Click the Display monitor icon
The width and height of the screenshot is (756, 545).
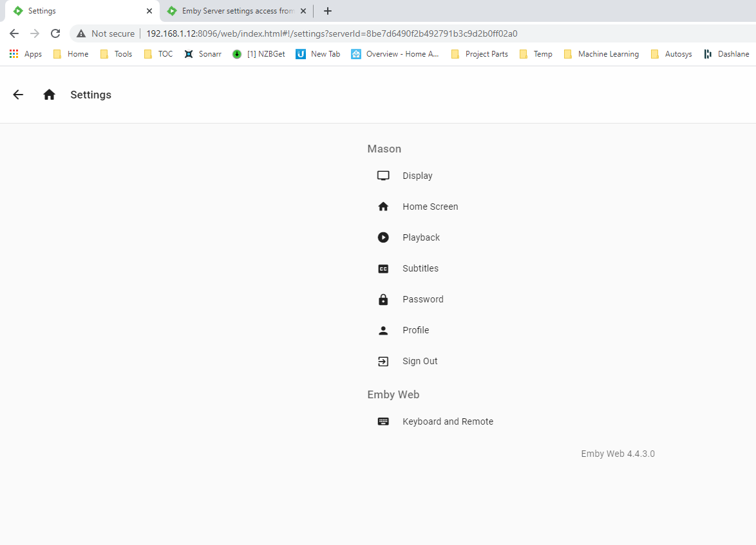coord(383,176)
